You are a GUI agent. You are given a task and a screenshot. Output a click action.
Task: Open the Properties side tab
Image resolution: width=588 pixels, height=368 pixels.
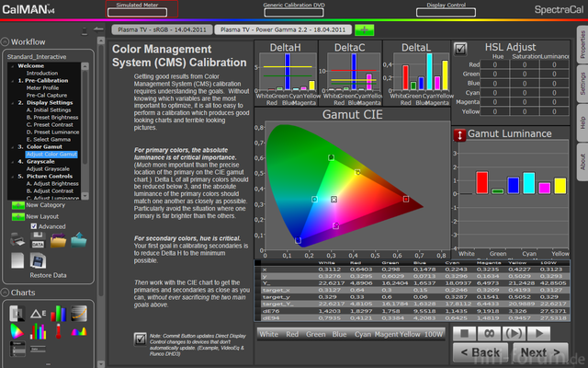coord(582,45)
